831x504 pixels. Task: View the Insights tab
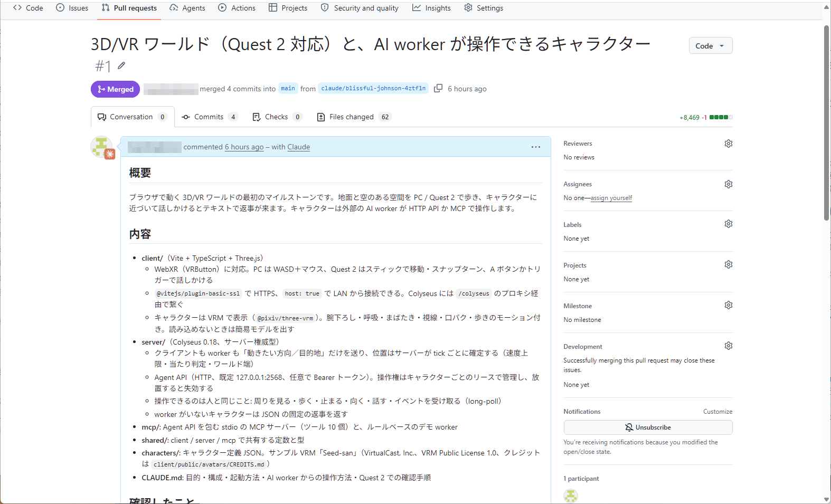[x=432, y=8]
